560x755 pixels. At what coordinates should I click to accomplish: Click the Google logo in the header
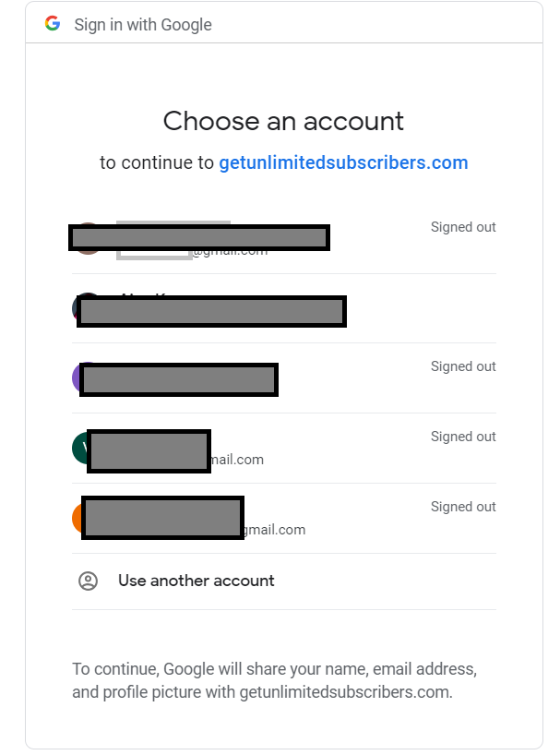click(x=53, y=24)
